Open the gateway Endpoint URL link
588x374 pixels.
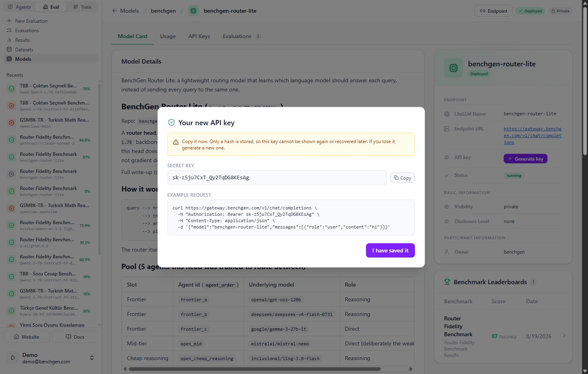[532, 136]
